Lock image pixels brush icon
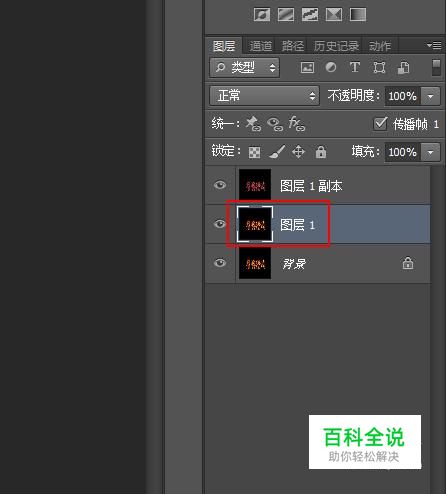This screenshot has height=494, width=446. point(277,152)
